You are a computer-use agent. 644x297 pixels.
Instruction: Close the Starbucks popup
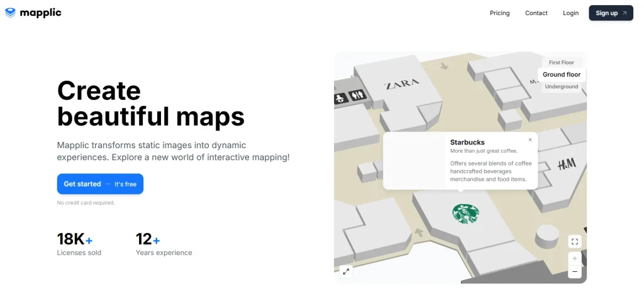click(530, 139)
